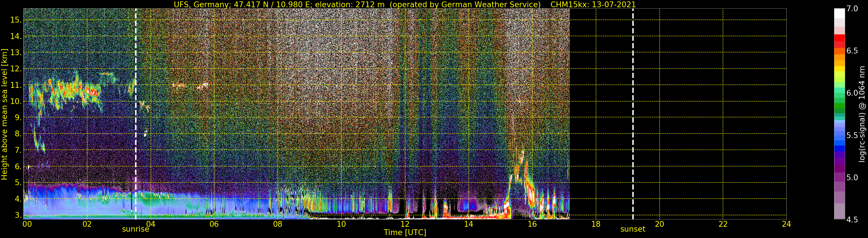Click the time axis tick '04'

pos(151,224)
